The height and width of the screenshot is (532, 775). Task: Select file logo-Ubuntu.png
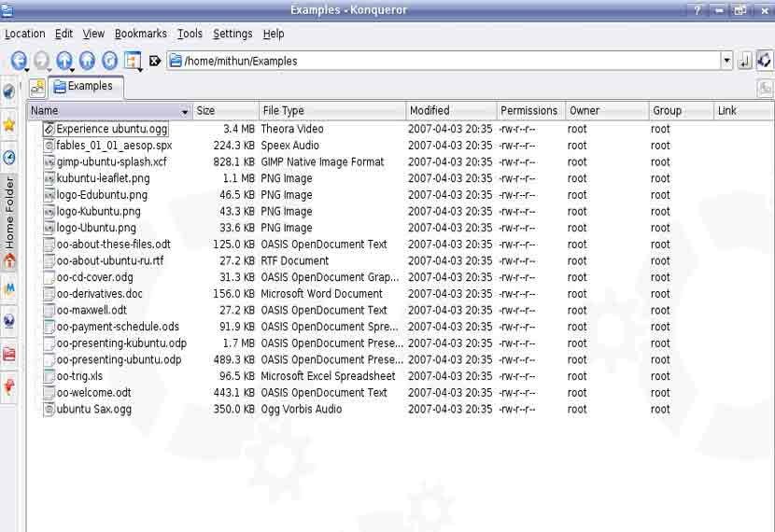pos(96,229)
